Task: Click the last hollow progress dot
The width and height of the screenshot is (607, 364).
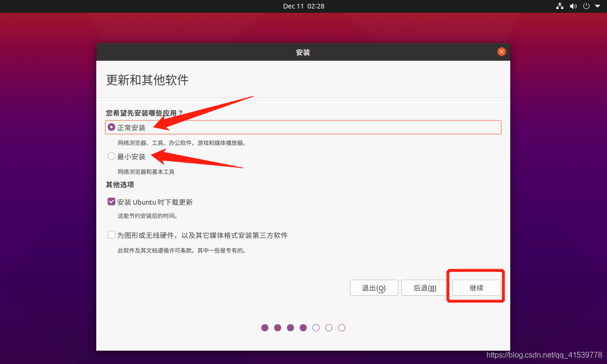Action: [x=341, y=327]
